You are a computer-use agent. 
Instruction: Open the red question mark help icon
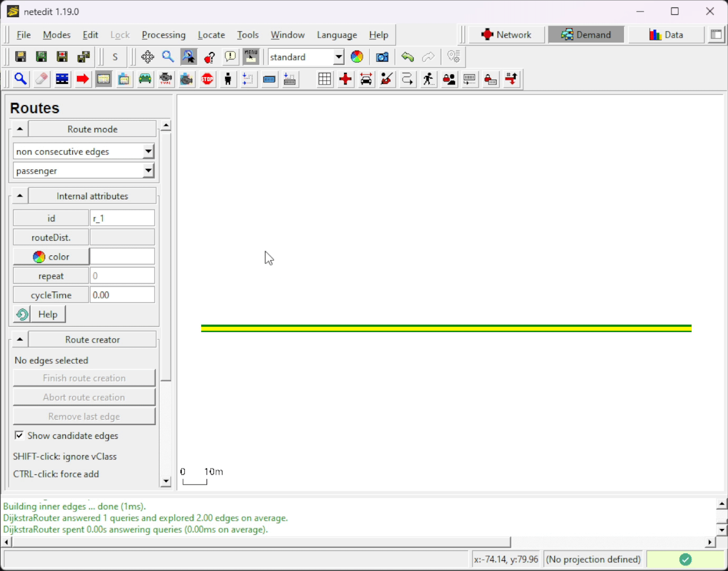(209, 57)
